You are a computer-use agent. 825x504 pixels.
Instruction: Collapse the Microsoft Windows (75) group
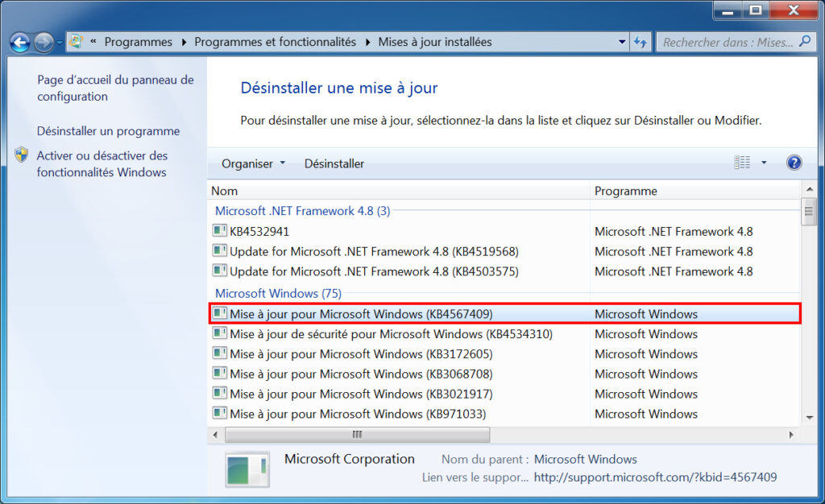tap(278, 293)
